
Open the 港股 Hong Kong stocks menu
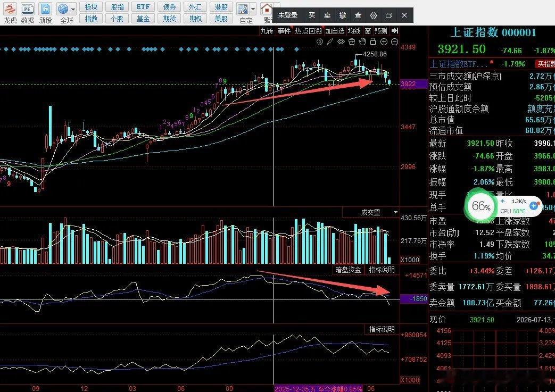221,7
